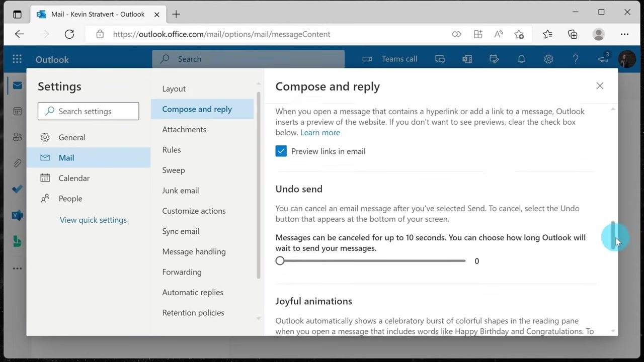This screenshot has height=362, width=644.
Task: Open the Rules settings section
Action: click(202, 150)
